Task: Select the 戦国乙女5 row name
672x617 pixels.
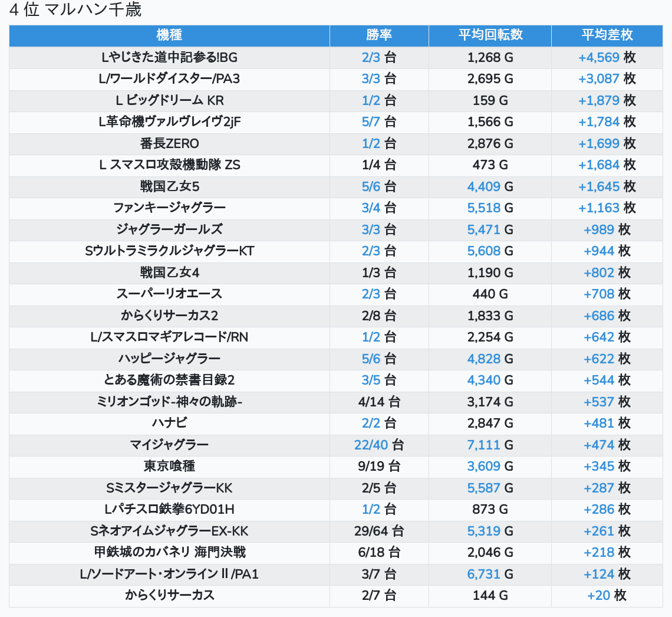Action: coord(169,186)
